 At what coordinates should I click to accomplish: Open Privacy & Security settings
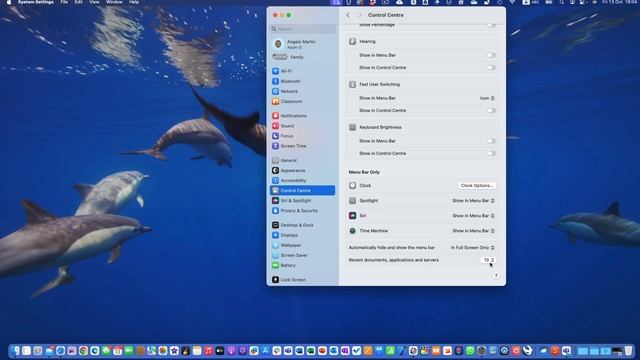click(x=302, y=211)
